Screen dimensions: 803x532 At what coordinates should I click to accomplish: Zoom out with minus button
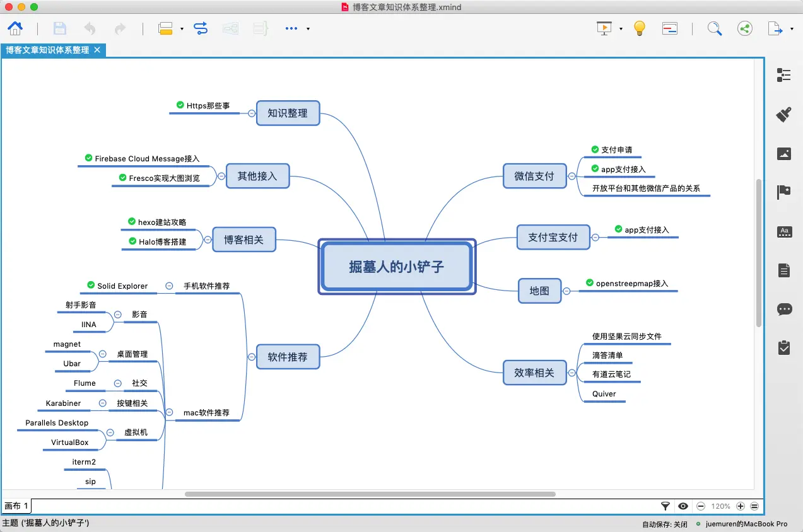tap(701, 506)
